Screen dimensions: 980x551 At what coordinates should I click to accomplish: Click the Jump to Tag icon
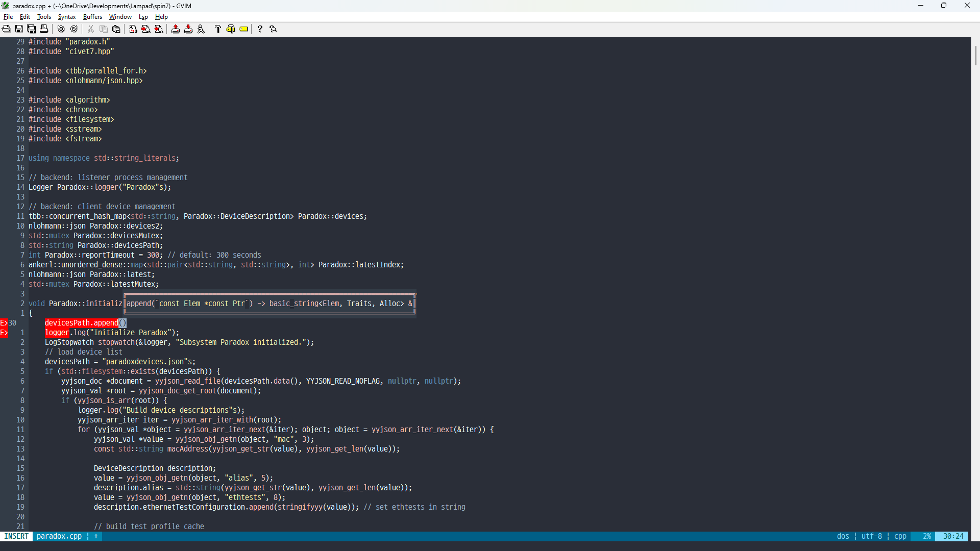(243, 29)
